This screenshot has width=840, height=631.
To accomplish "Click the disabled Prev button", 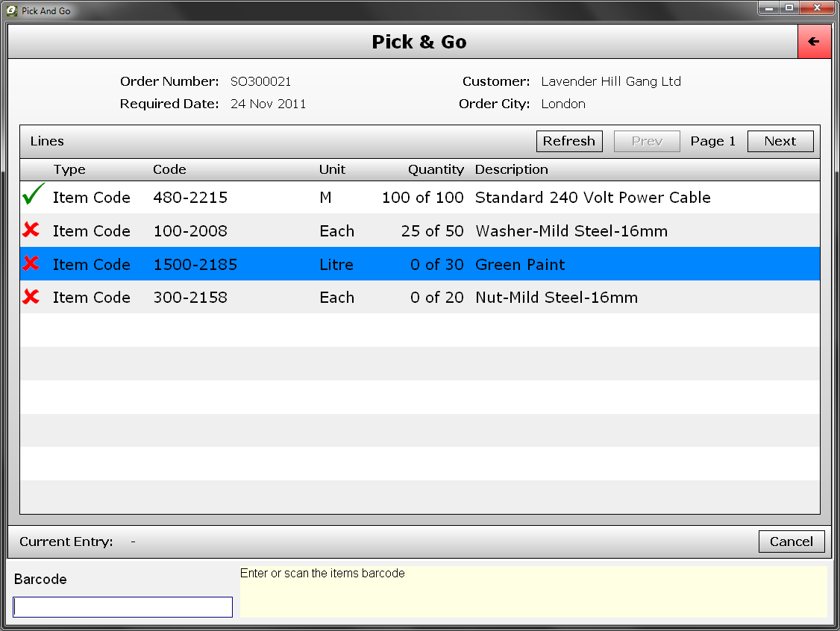I will [646, 141].
